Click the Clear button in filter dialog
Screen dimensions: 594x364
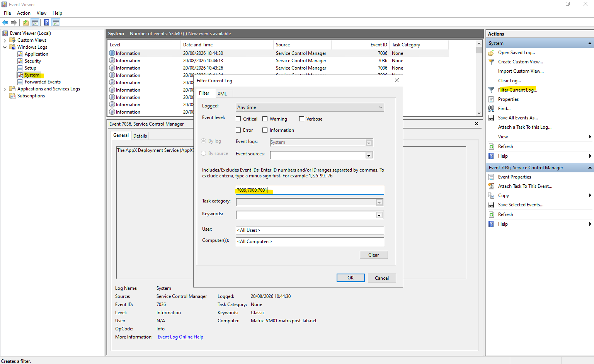(x=374, y=255)
